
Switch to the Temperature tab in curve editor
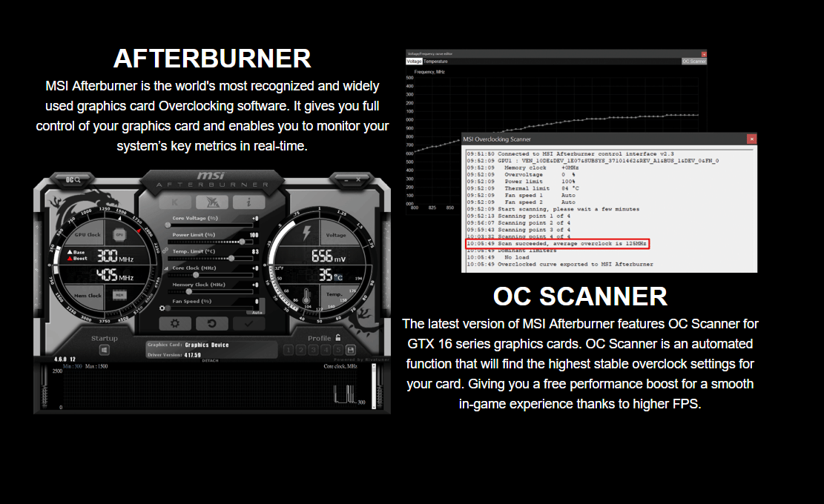435,62
